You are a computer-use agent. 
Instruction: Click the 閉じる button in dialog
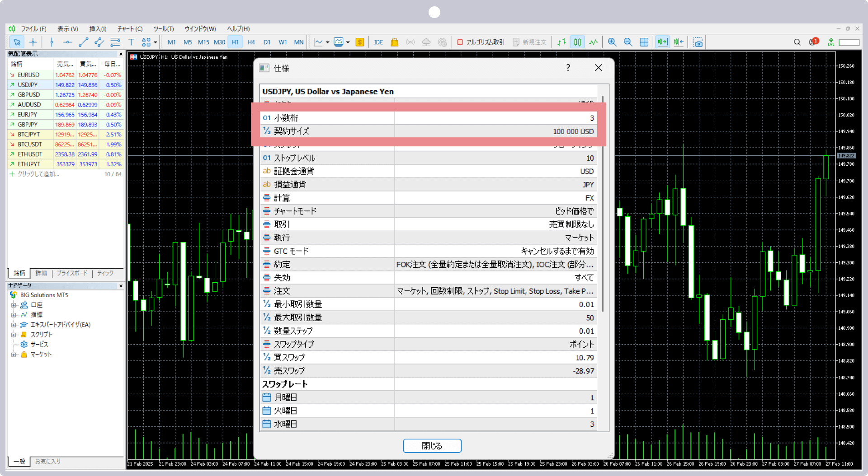click(x=432, y=446)
